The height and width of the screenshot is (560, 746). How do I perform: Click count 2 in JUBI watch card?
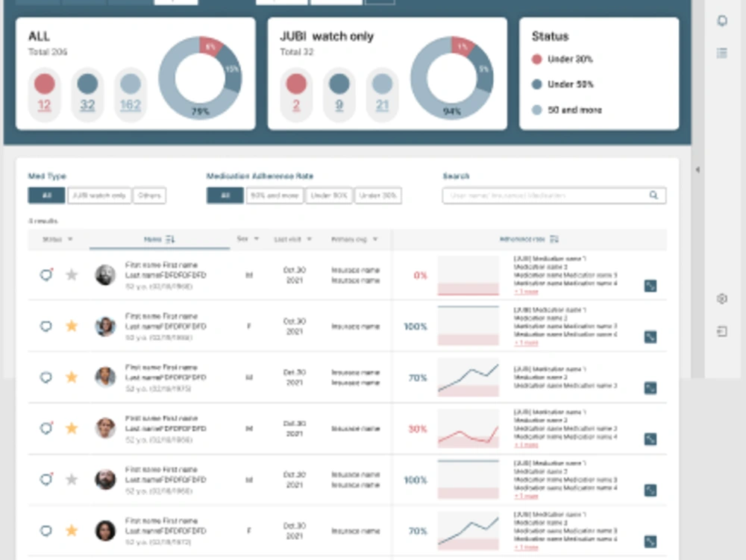point(296,105)
